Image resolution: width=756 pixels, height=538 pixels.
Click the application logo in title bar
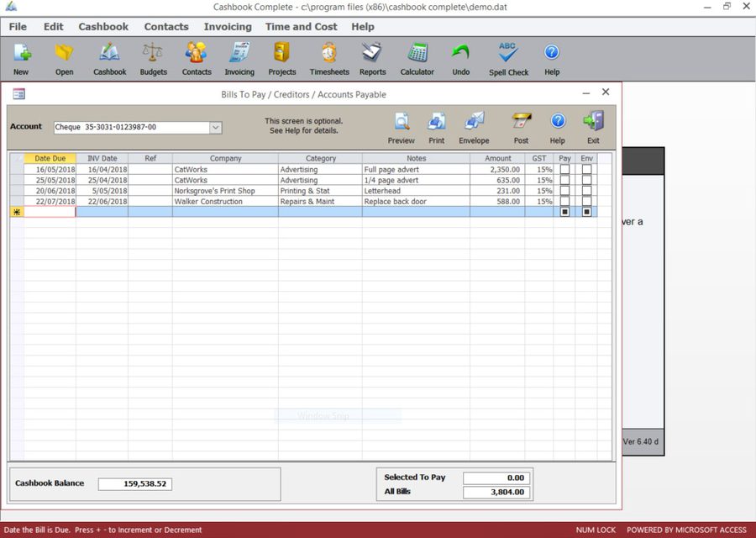11,7
